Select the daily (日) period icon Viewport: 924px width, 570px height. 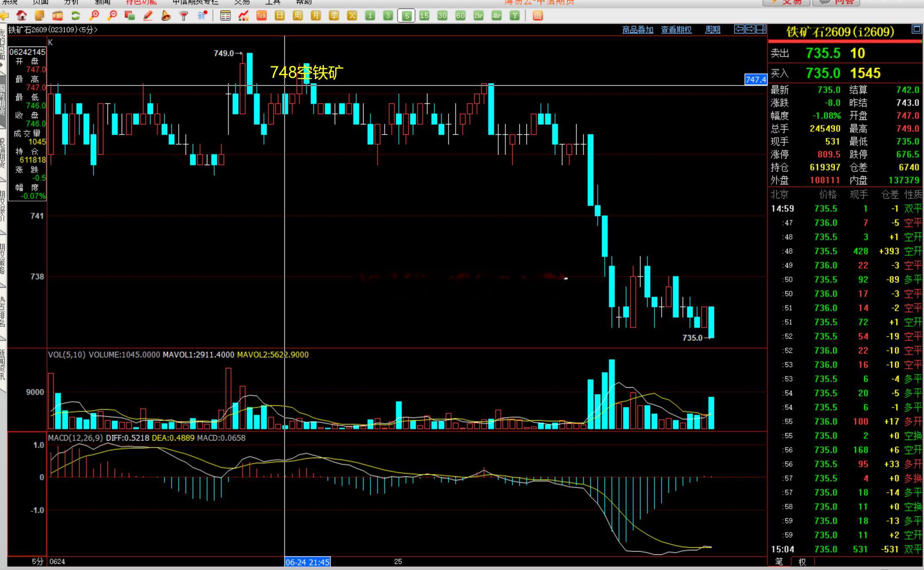(280, 16)
